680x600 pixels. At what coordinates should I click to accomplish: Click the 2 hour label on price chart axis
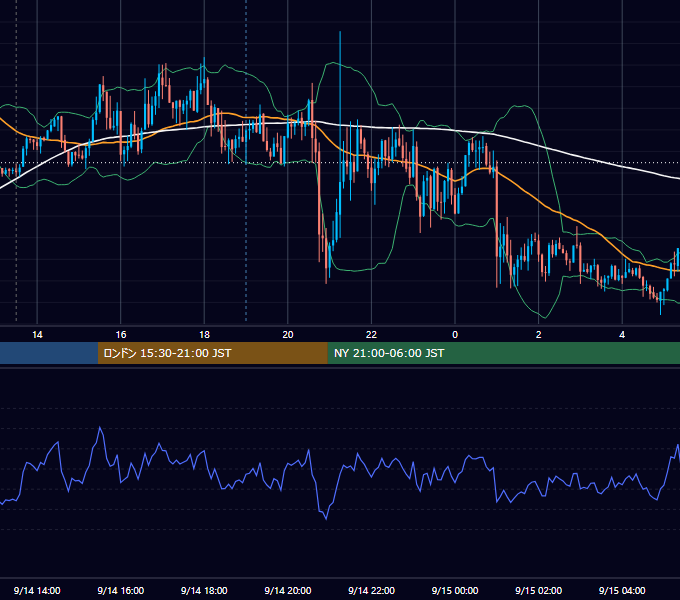pos(539,335)
